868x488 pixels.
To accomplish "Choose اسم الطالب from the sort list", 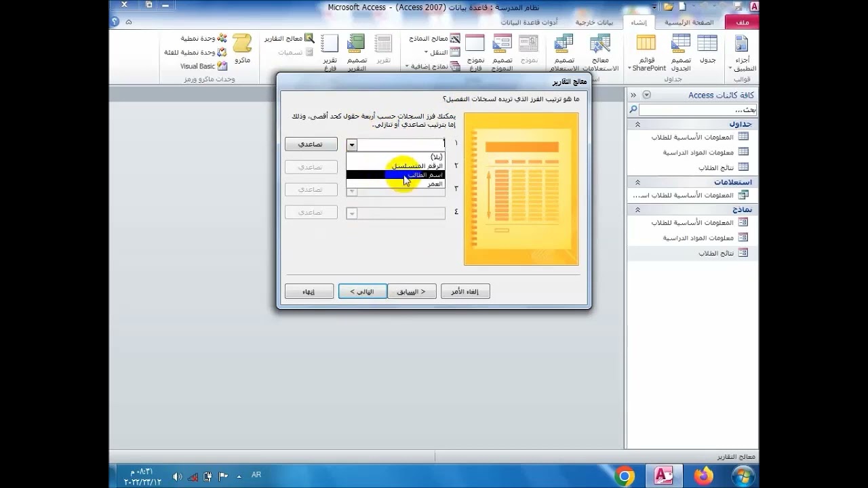I will coord(395,175).
